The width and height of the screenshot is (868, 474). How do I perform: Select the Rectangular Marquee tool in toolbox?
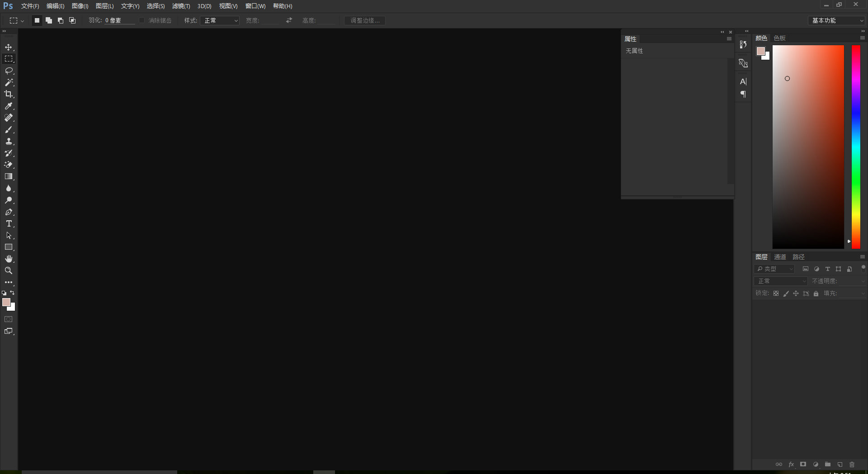(x=9, y=59)
